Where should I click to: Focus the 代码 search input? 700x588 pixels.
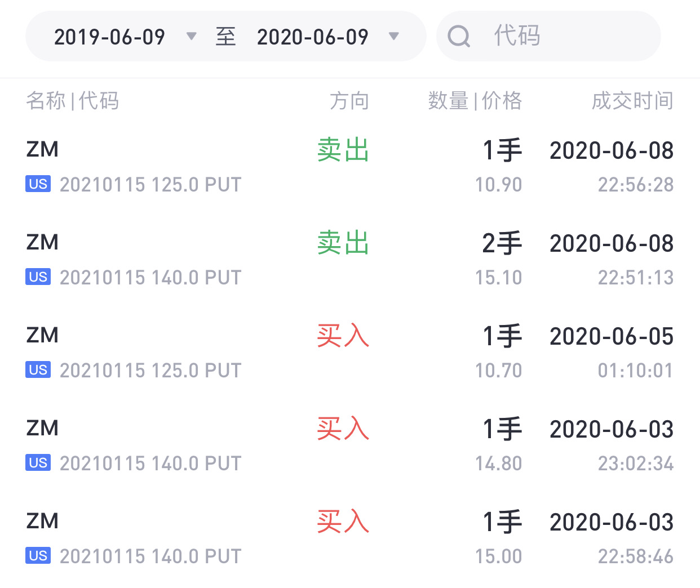pyautogui.click(x=548, y=36)
